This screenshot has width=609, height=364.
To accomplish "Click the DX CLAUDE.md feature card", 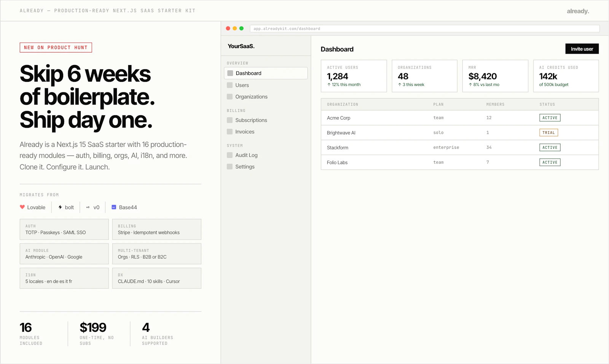I will 157,278.
